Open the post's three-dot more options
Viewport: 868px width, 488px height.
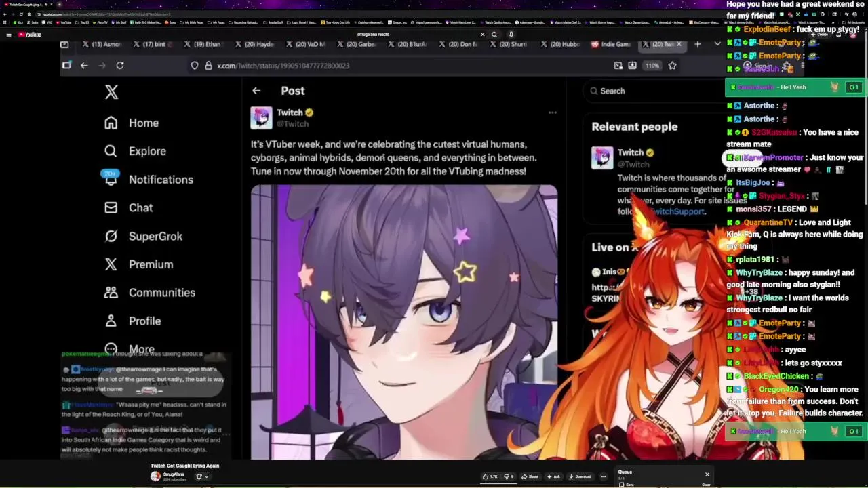[552, 113]
